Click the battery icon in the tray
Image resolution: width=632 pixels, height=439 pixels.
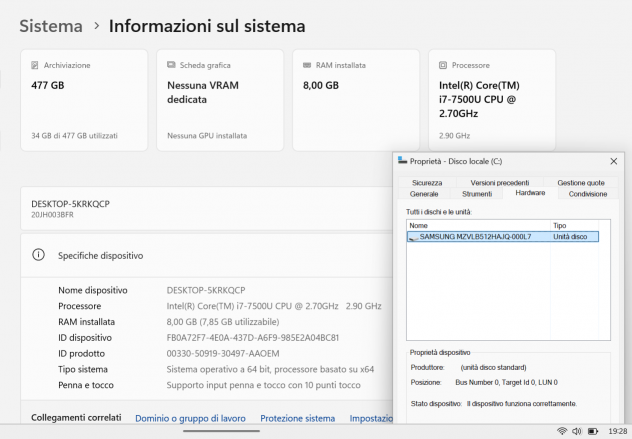[593, 431]
